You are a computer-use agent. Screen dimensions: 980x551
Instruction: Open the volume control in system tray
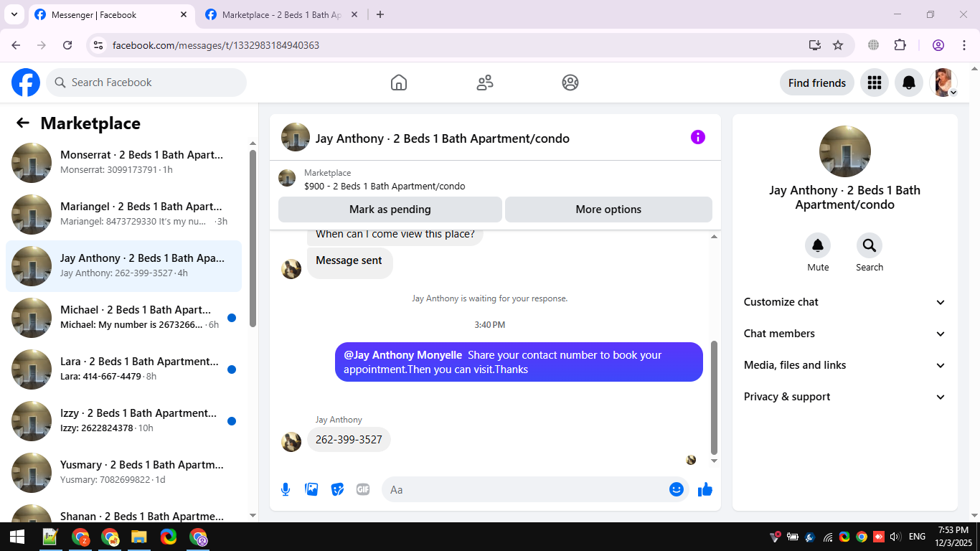(895, 537)
